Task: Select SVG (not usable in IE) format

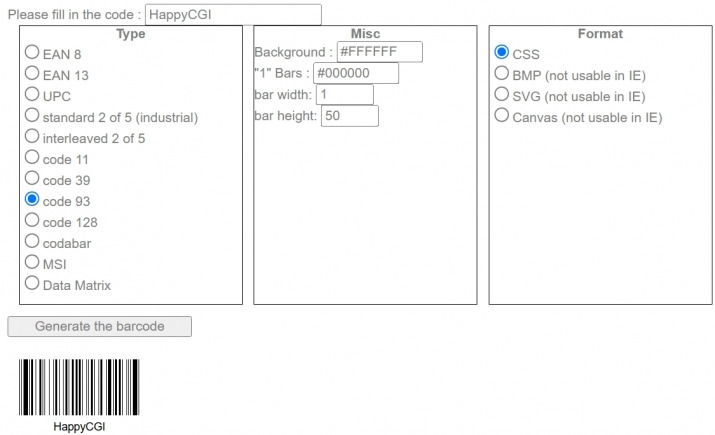Action: (x=502, y=94)
